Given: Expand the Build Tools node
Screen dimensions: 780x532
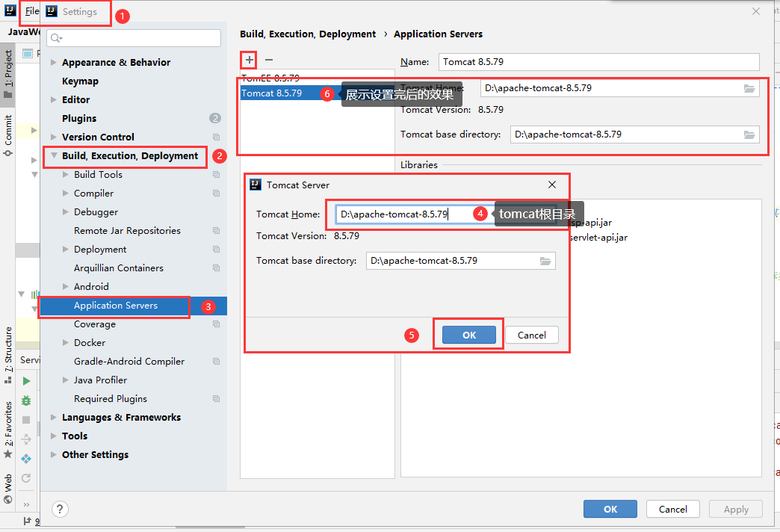Looking at the screenshot, I should [x=65, y=175].
